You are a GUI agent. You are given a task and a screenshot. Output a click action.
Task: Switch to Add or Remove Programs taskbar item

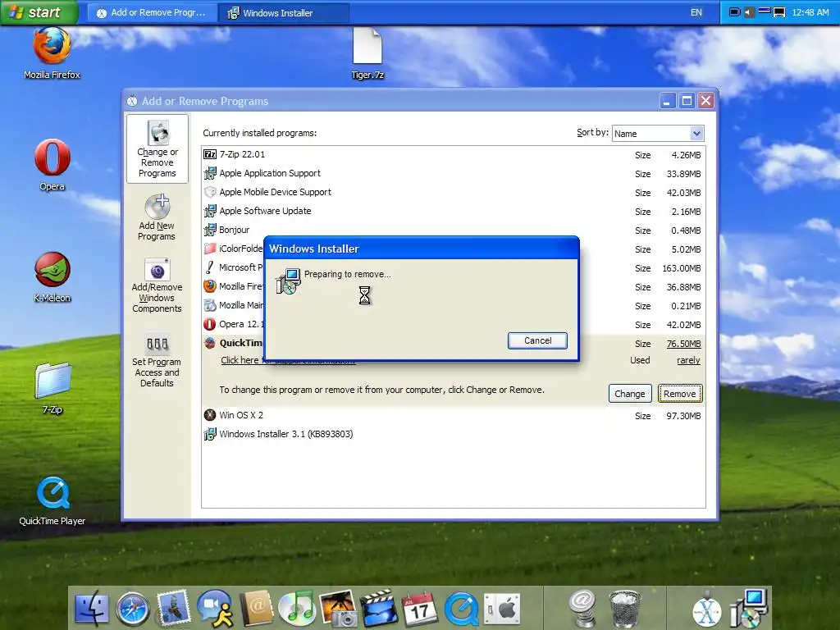pyautogui.click(x=152, y=13)
